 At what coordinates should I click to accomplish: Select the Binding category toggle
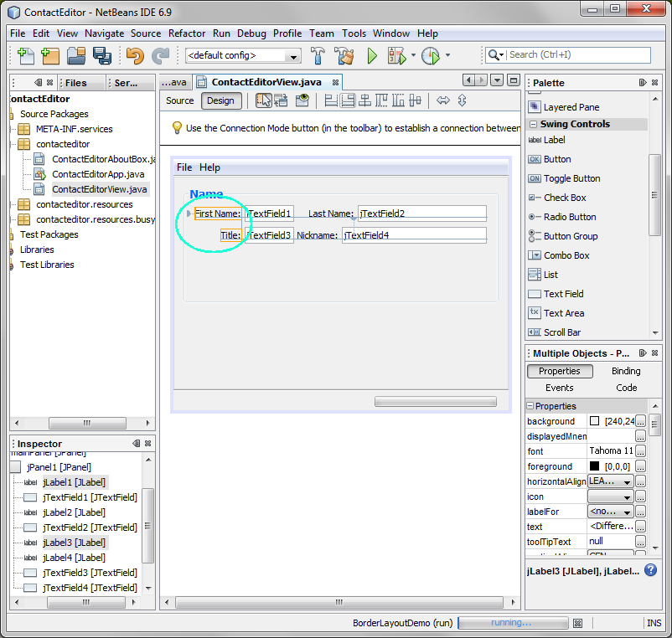coord(626,371)
